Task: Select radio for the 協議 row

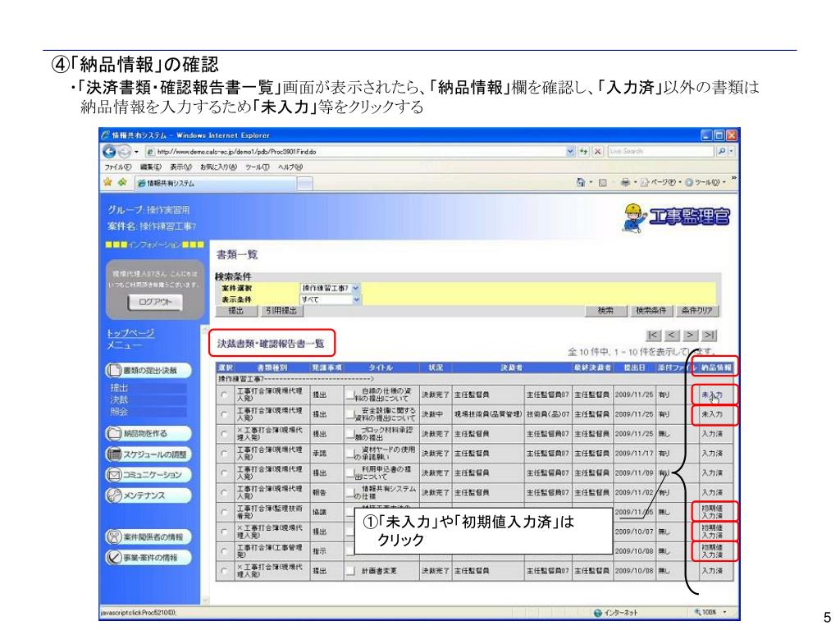Action: pyautogui.click(x=224, y=512)
